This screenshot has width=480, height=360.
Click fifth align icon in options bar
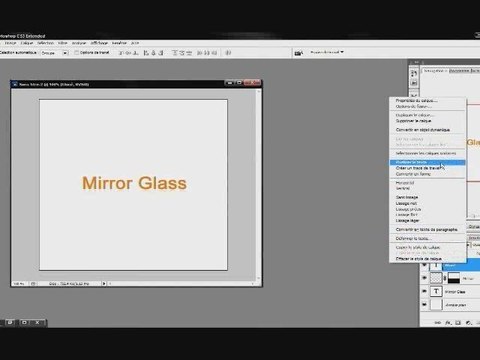(153, 53)
